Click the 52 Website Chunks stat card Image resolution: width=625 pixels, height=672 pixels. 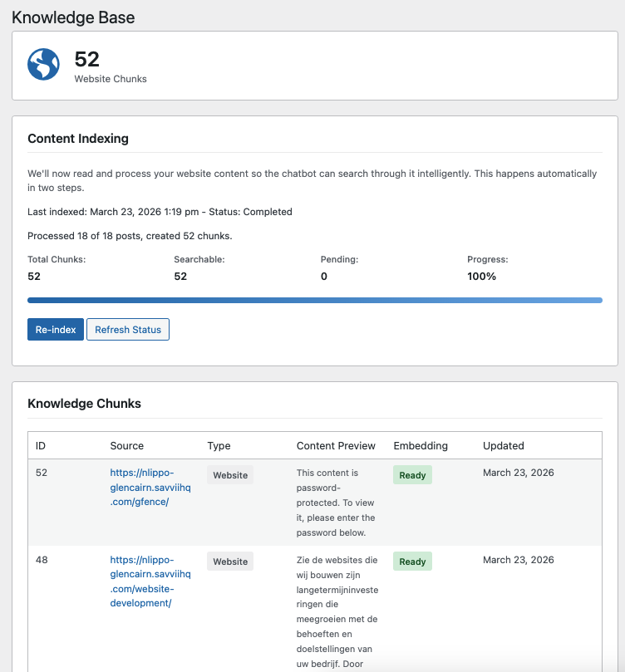tap(312, 66)
